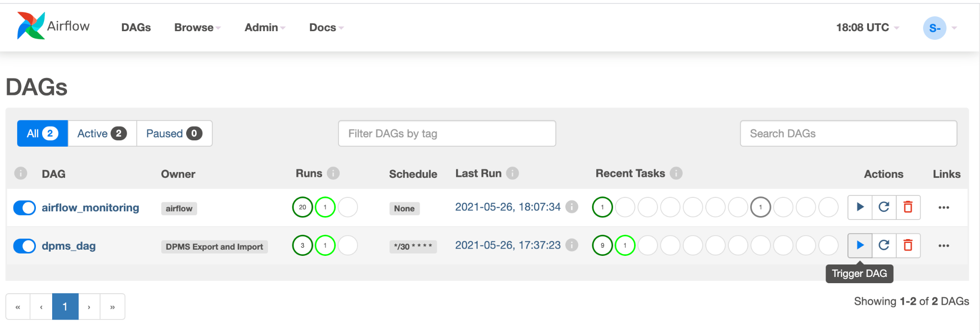Screen dimensions: 980x333
Task: Refresh the airflow_monitoring DAG
Action: coord(884,207)
